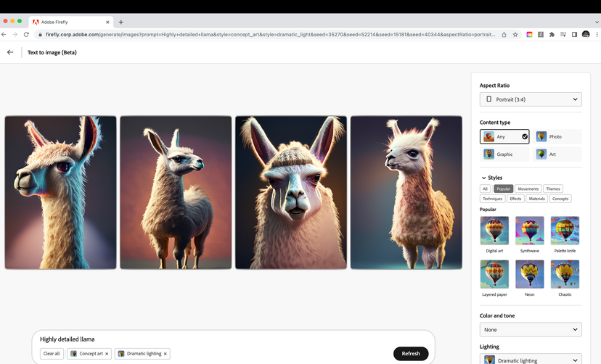Collapse the Styles section chevron

tap(483, 178)
